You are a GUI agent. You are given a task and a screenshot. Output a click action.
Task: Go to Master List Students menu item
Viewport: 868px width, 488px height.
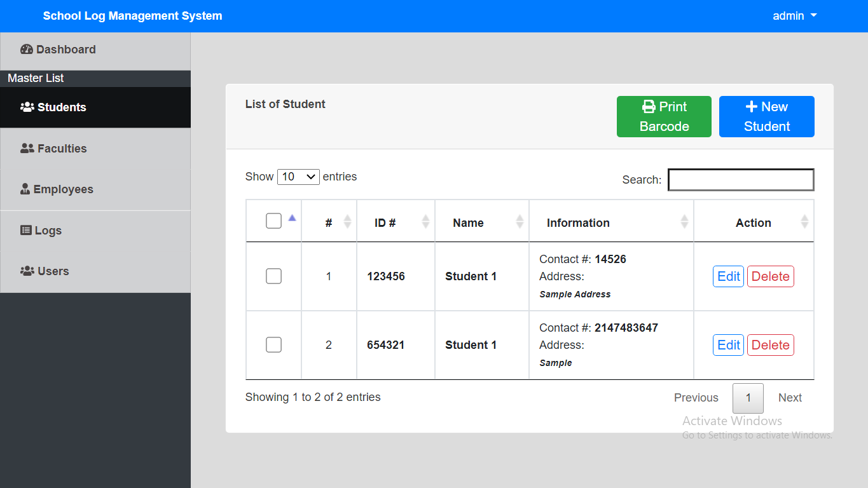coord(61,107)
